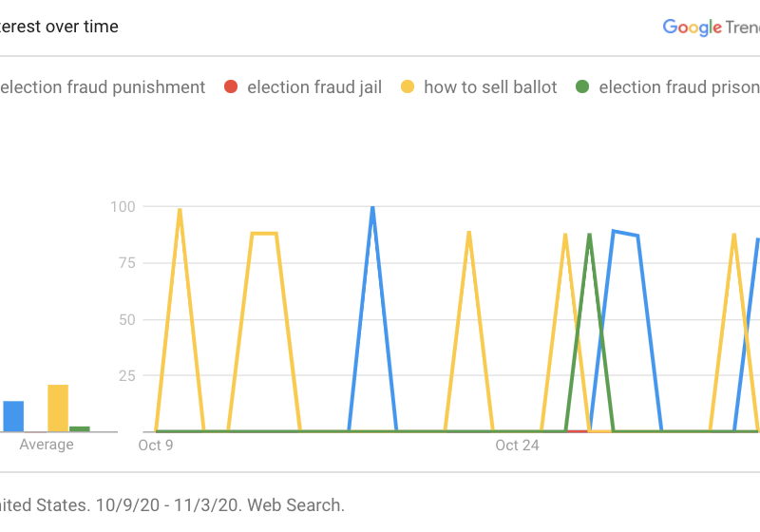Click the small green bar in the Average chart
Viewport: 760px width, 532px height.
(80, 428)
